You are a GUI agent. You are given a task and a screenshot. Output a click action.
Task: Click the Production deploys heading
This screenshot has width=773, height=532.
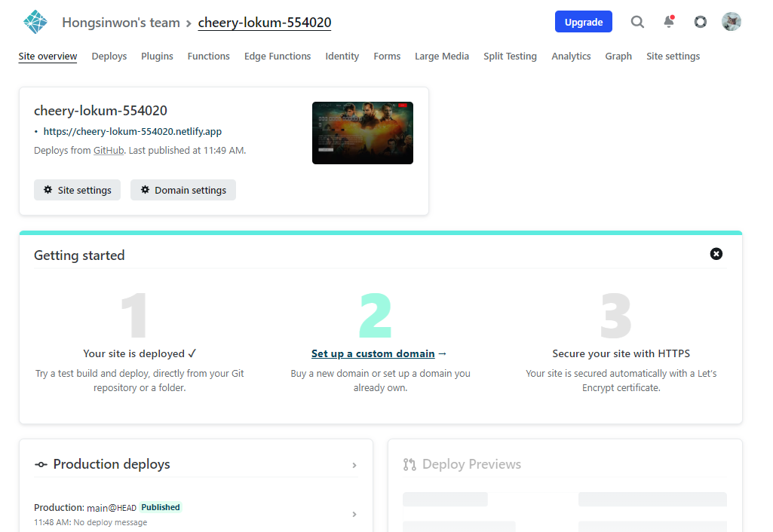pos(112,464)
